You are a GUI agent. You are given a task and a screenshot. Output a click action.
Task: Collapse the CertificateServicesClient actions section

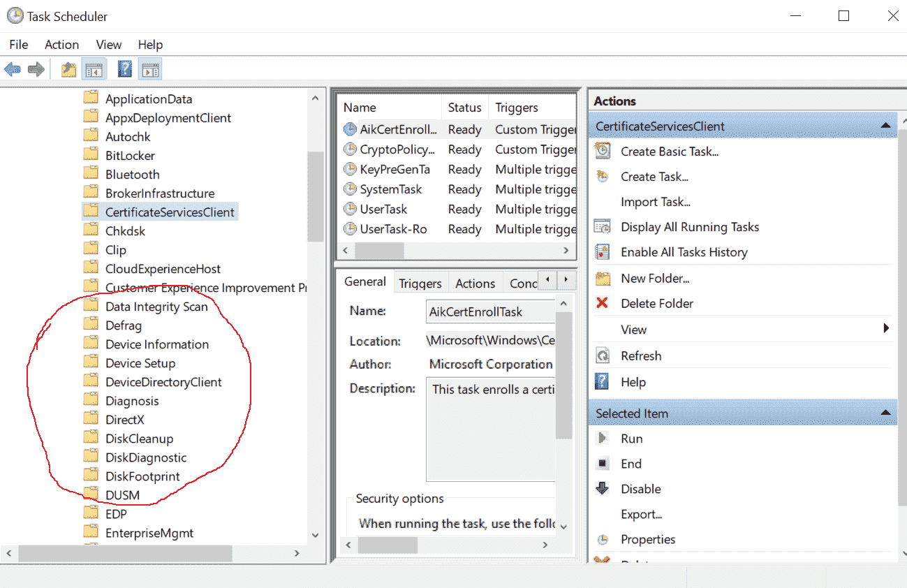885,126
